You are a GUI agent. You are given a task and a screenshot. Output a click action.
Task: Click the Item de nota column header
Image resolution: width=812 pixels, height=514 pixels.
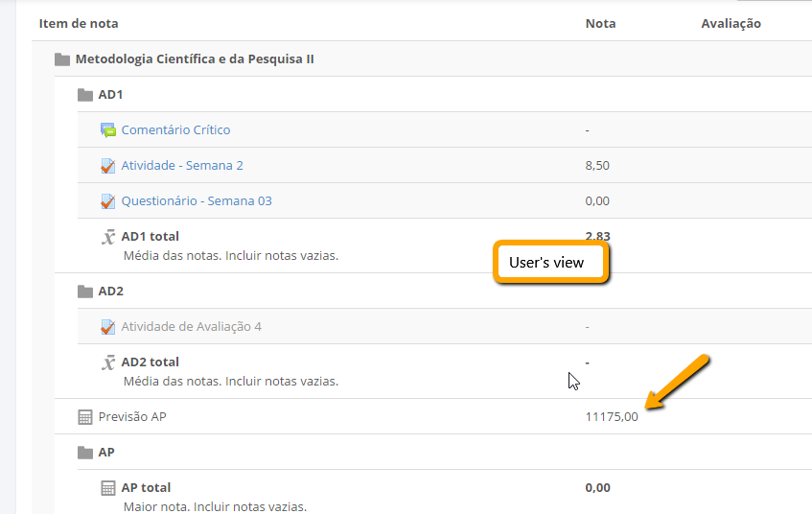[x=79, y=23]
